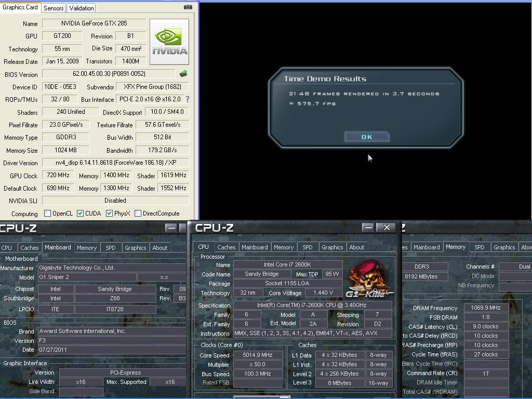Click the Bandwidth 179.2 GB/s value
Screen dimensions: 532x399
[x=162, y=150]
